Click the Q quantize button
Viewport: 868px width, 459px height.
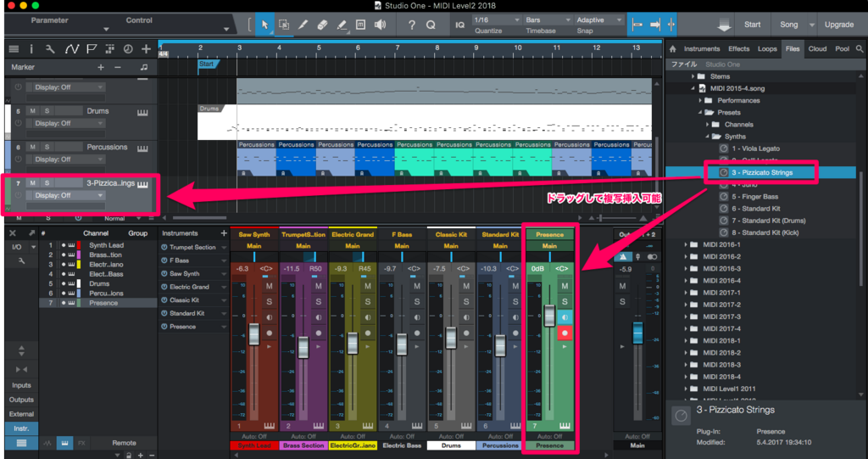[x=431, y=25]
